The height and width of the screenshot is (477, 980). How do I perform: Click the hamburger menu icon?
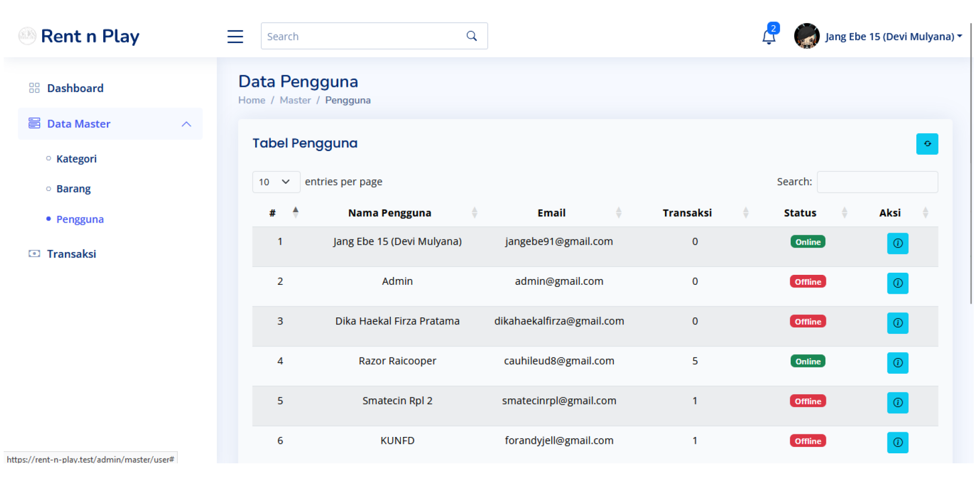click(x=235, y=36)
